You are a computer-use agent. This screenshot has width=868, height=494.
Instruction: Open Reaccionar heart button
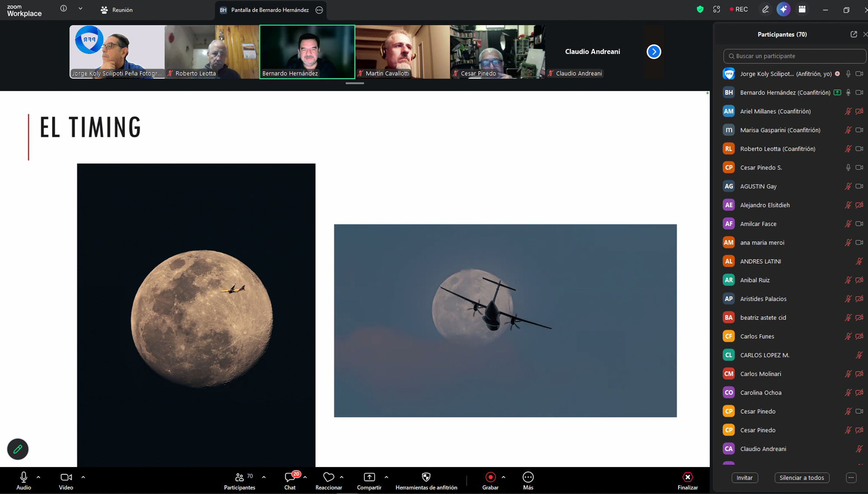(329, 481)
